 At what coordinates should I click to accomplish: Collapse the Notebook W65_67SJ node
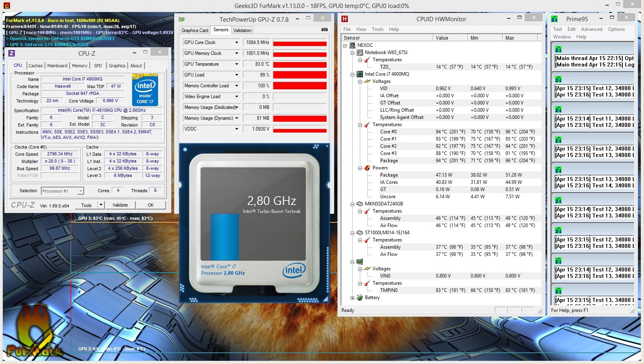[352, 53]
